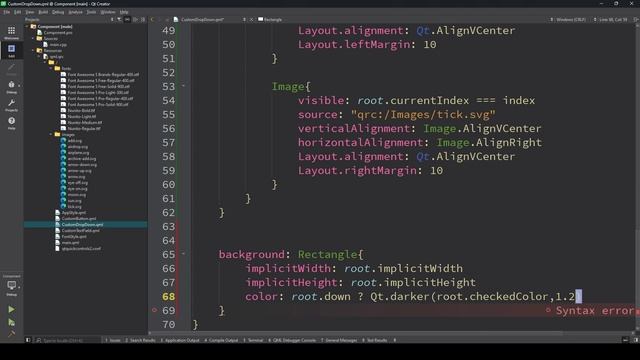The height and width of the screenshot is (360, 640).
Task: Switch to Debug mode
Action: [x=11, y=87]
